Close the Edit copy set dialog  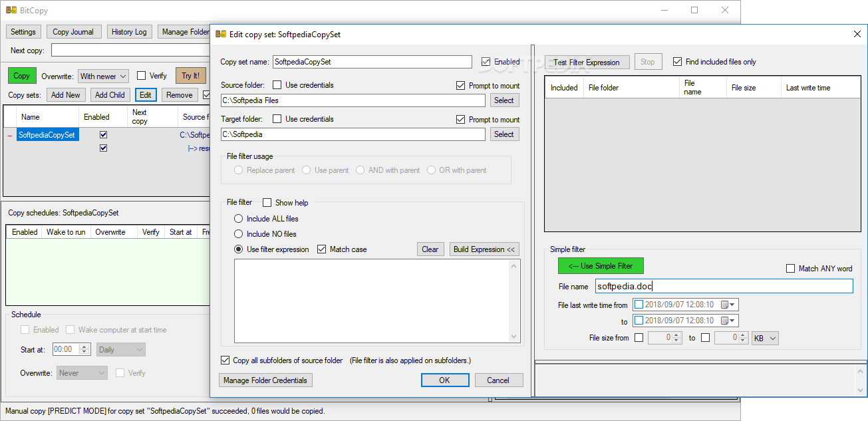pyautogui.click(x=857, y=34)
